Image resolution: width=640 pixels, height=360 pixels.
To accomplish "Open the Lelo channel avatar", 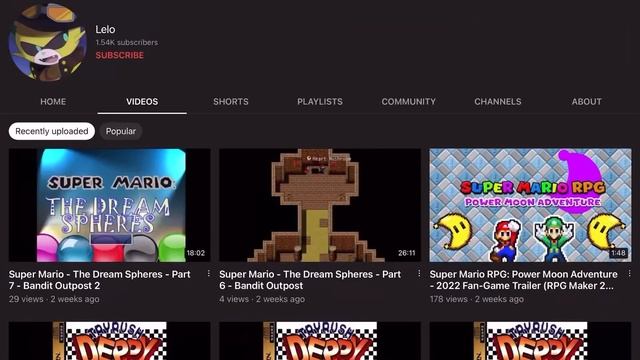I will point(47,42).
